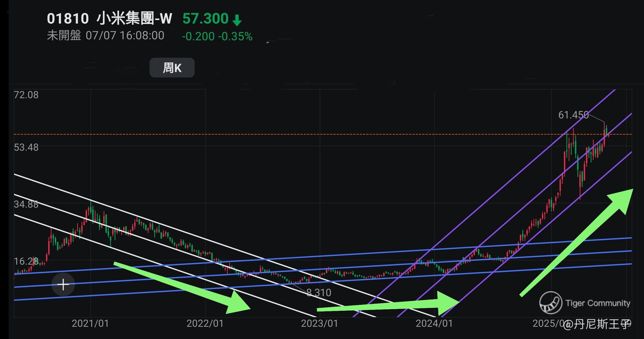Click the change value -0.200 -0.35%
Image resolution: width=644 pixels, height=339 pixels.
217,36
